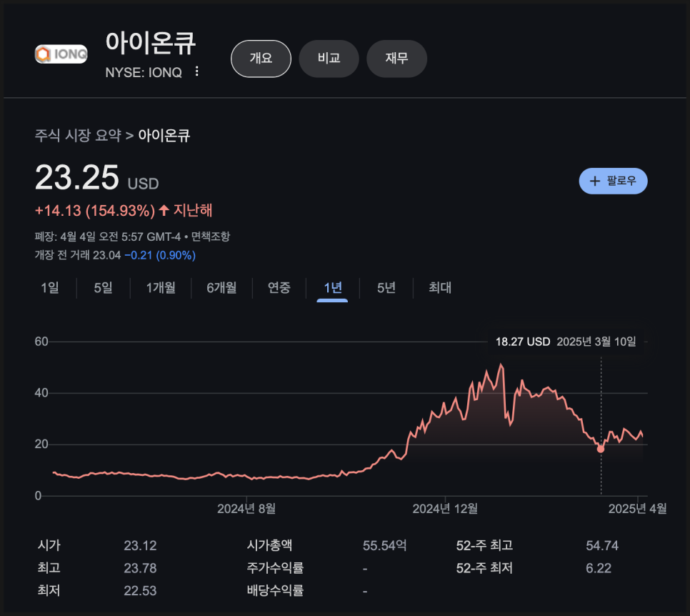Select the 1개월 chart range

[x=161, y=288]
